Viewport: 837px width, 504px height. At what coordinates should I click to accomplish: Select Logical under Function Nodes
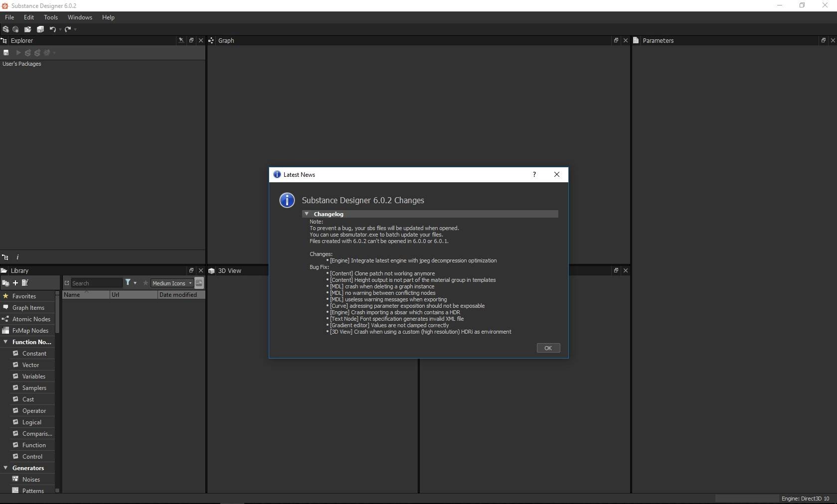[32, 422]
